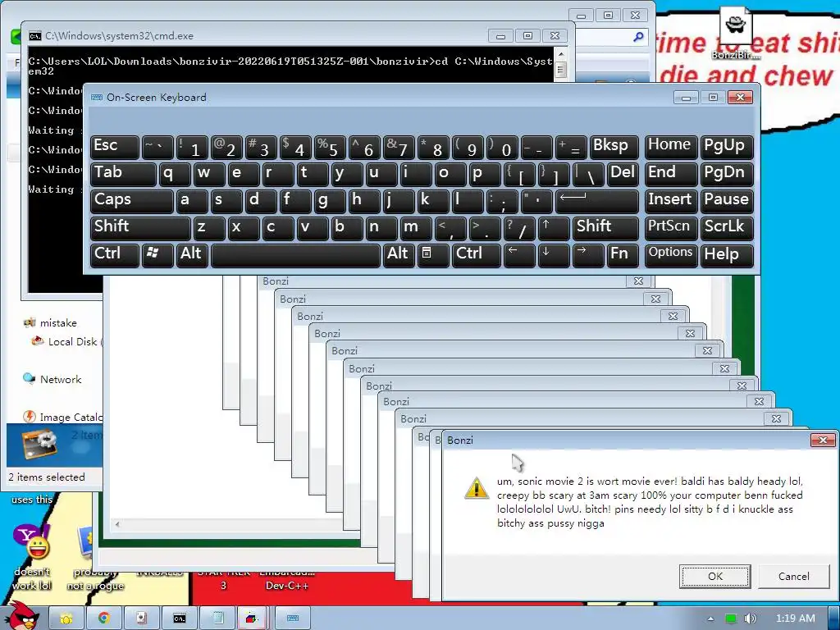Click Explorer horizontal scrollbar left arrow

pos(117,524)
